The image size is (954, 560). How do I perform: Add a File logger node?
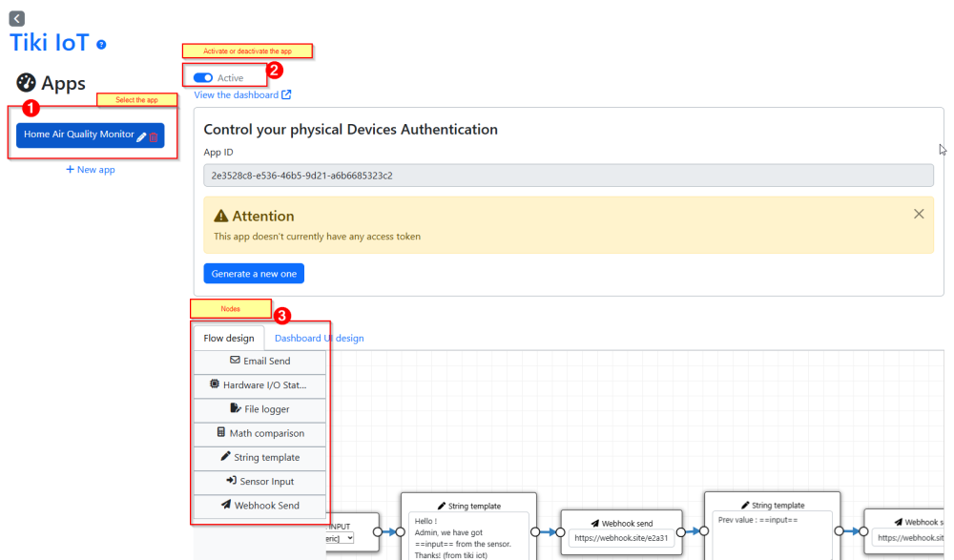tap(259, 409)
